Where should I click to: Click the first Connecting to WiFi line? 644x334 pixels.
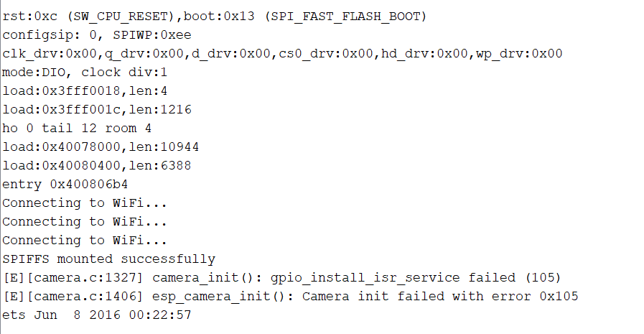click(x=85, y=203)
